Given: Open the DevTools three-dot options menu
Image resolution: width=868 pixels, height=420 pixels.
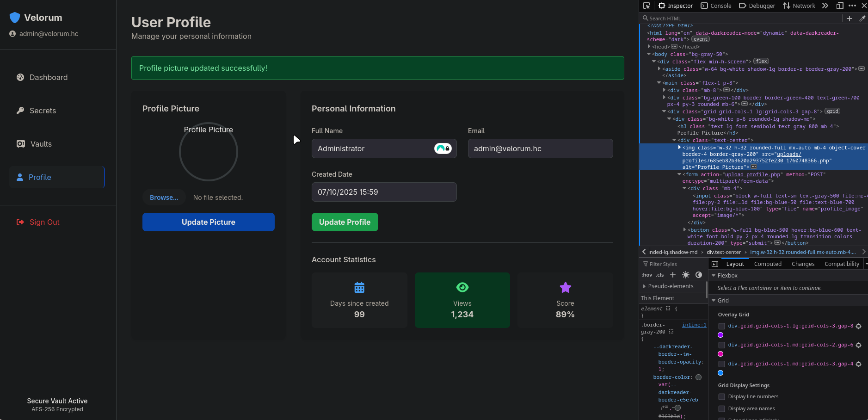Looking at the screenshot, I should [x=852, y=6].
